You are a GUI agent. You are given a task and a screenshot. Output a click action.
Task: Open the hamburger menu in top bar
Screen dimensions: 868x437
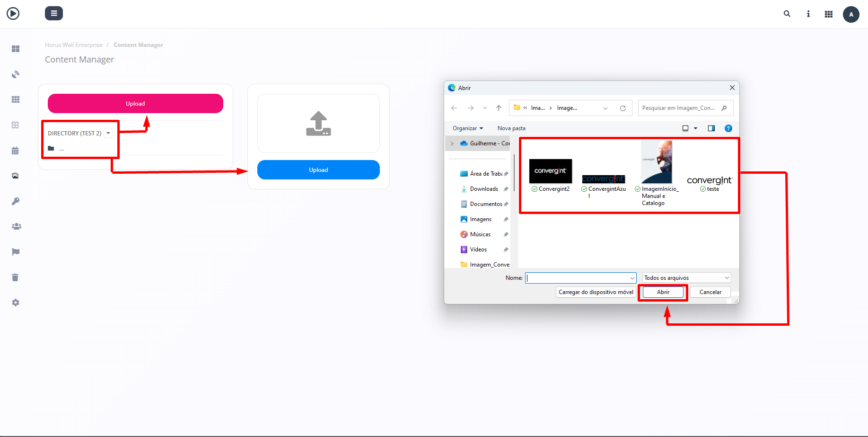tap(53, 13)
